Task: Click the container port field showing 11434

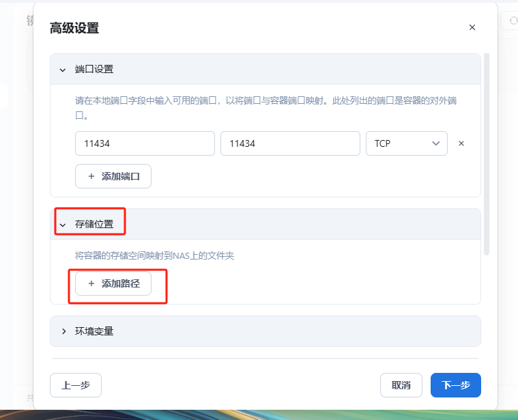Action: click(290, 143)
